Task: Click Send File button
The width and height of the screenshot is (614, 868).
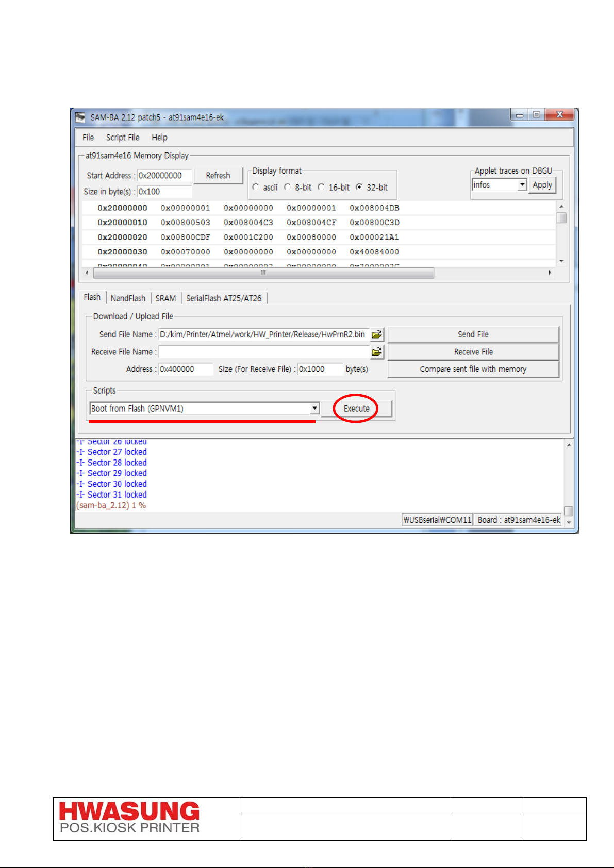Action: pos(473,334)
